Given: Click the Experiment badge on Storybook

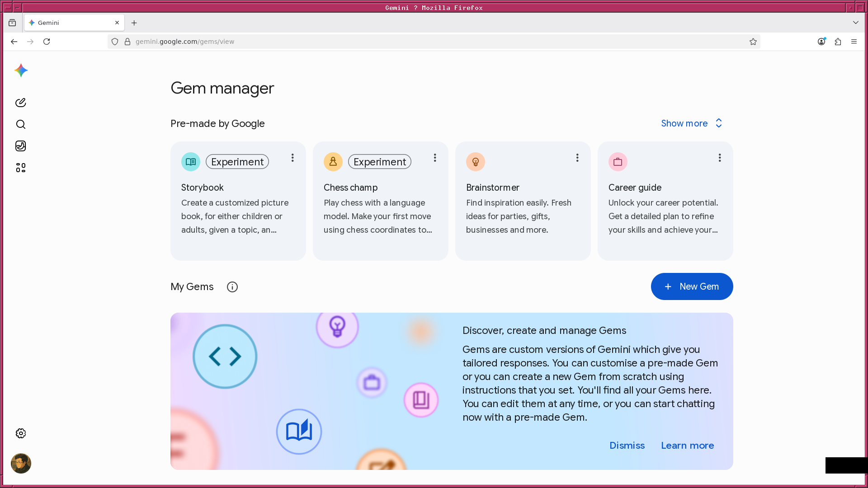Looking at the screenshot, I should (237, 162).
